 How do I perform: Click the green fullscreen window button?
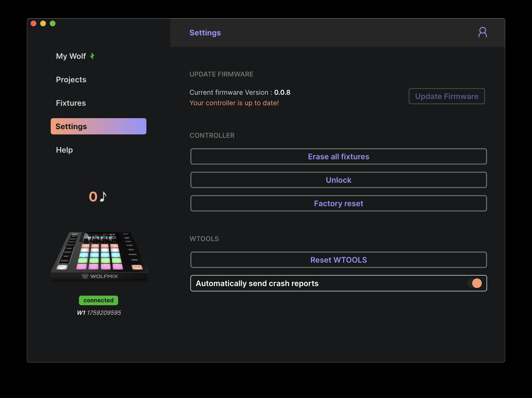[x=53, y=23]
